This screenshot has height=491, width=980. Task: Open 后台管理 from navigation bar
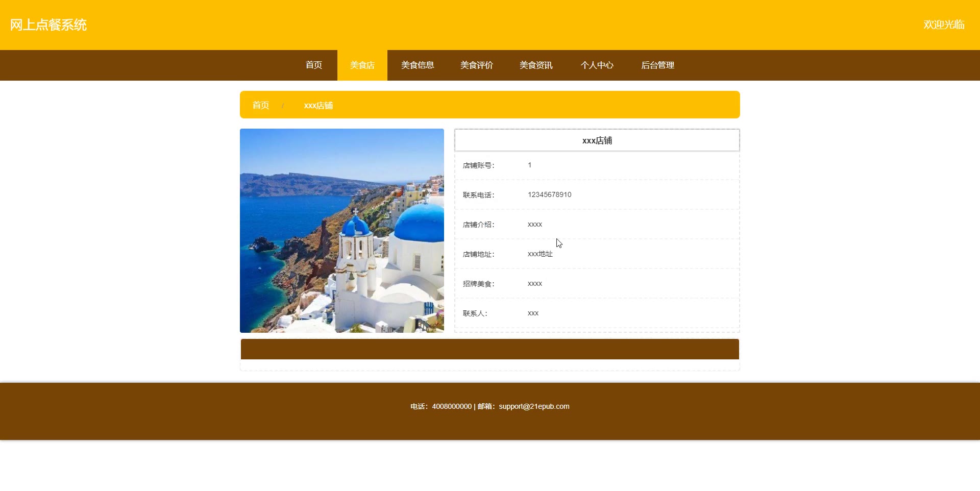point(657,65)
